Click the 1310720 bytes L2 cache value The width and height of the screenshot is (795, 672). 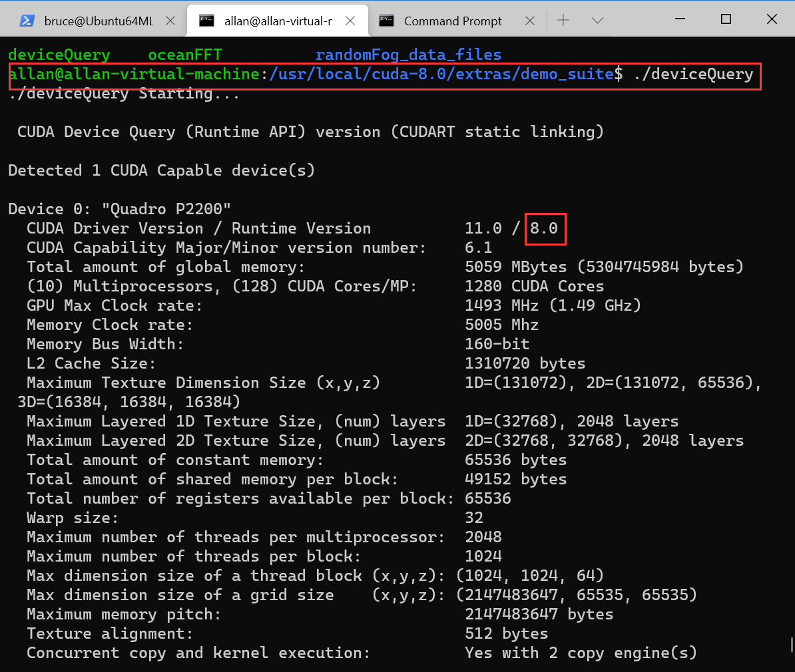[525, 363]
